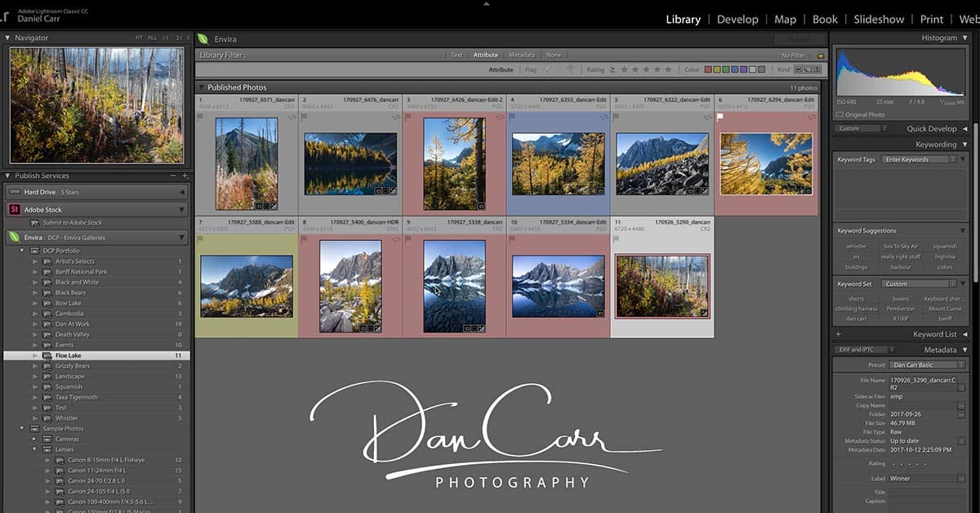Enable the Original Photo checkbox under Histogram

click(839, 114)
